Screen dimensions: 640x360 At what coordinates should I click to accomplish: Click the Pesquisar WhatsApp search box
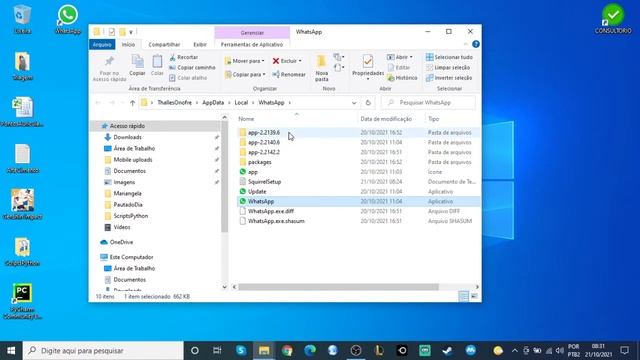pos(428,103)
